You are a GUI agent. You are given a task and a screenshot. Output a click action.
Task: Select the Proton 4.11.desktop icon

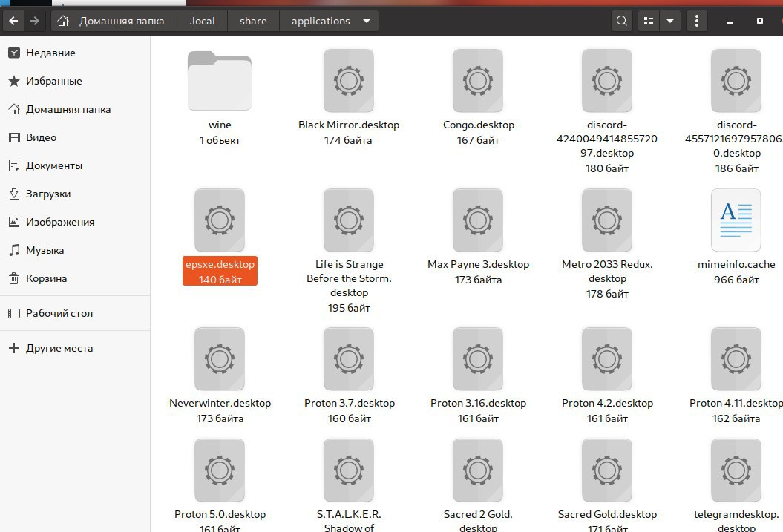coord(736,359)
